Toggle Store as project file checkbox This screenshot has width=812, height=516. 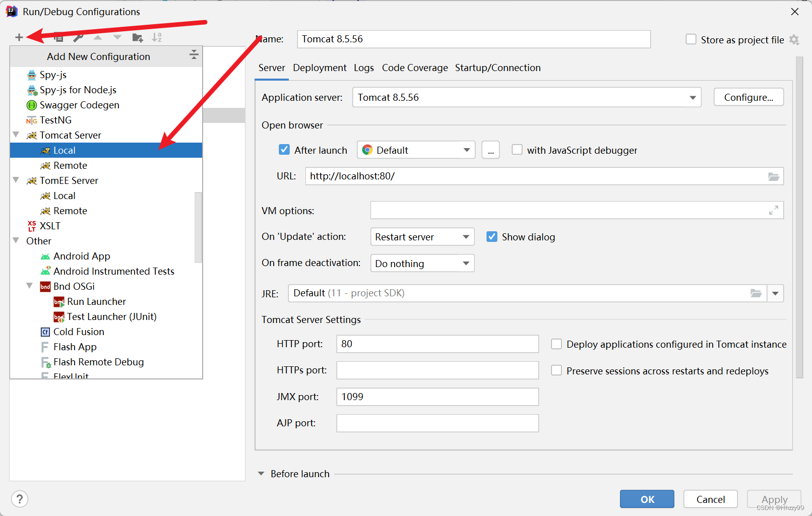coord(691,39)
